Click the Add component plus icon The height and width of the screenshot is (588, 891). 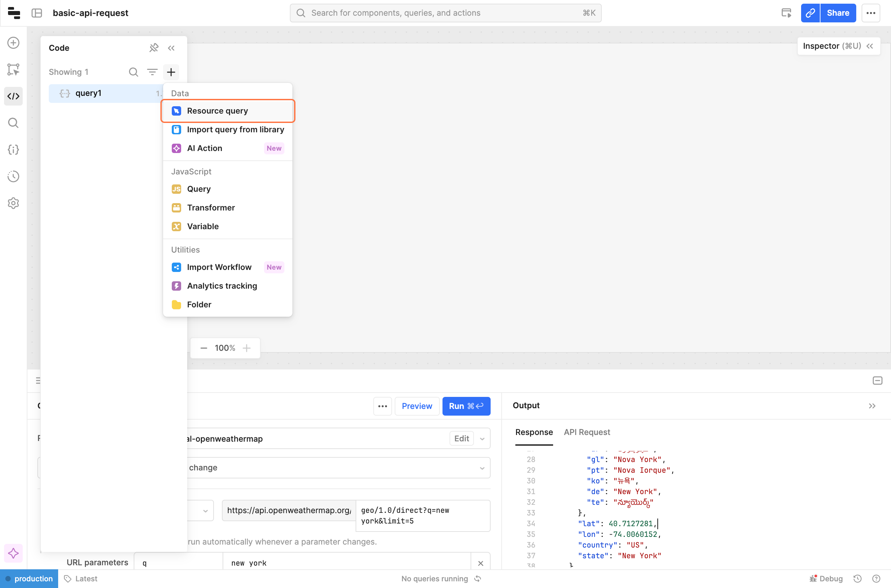tap(13, 43)
